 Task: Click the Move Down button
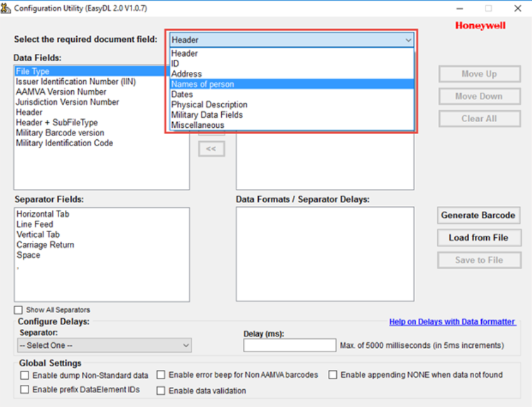479,97
